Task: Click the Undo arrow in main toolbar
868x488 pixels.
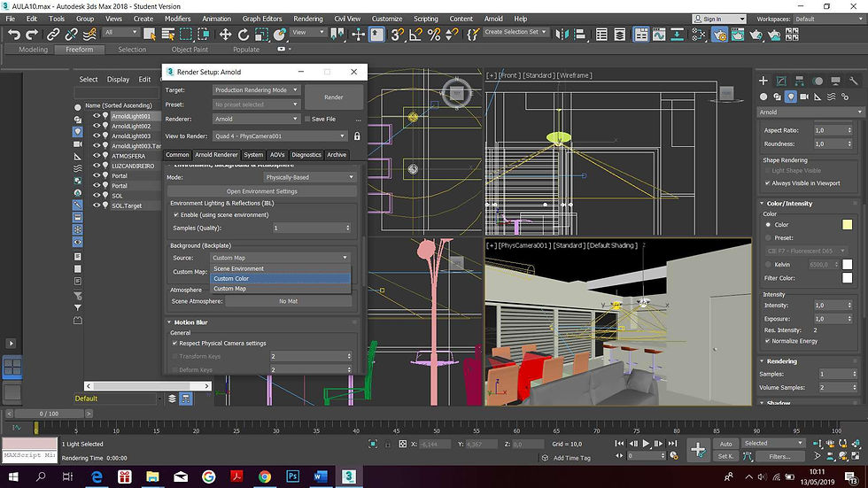Action: point(14,35)
